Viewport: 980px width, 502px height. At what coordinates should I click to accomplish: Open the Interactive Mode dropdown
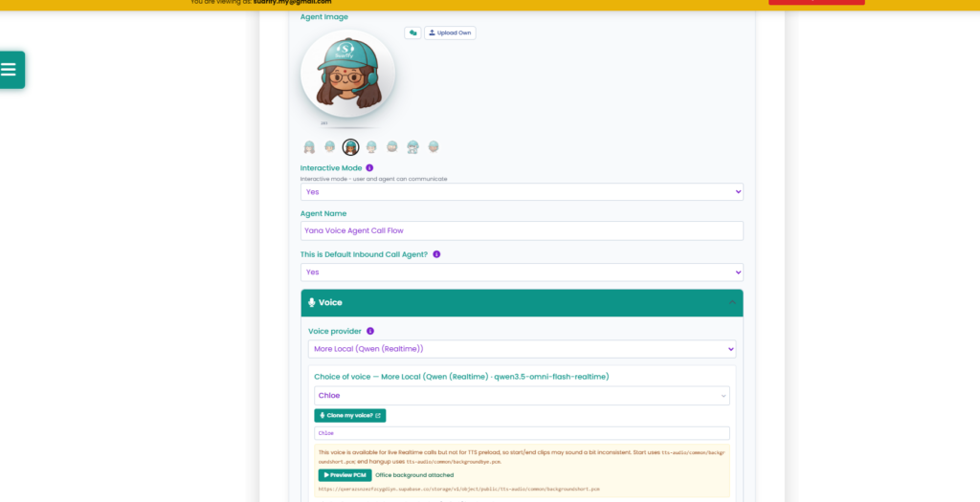coord(522,191)
